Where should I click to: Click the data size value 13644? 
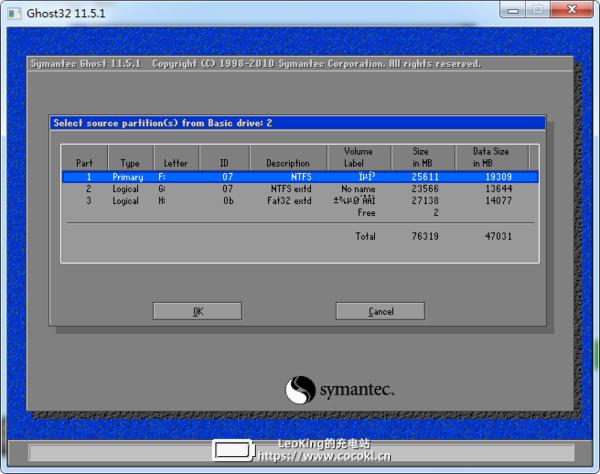click(x=498, y=189)
